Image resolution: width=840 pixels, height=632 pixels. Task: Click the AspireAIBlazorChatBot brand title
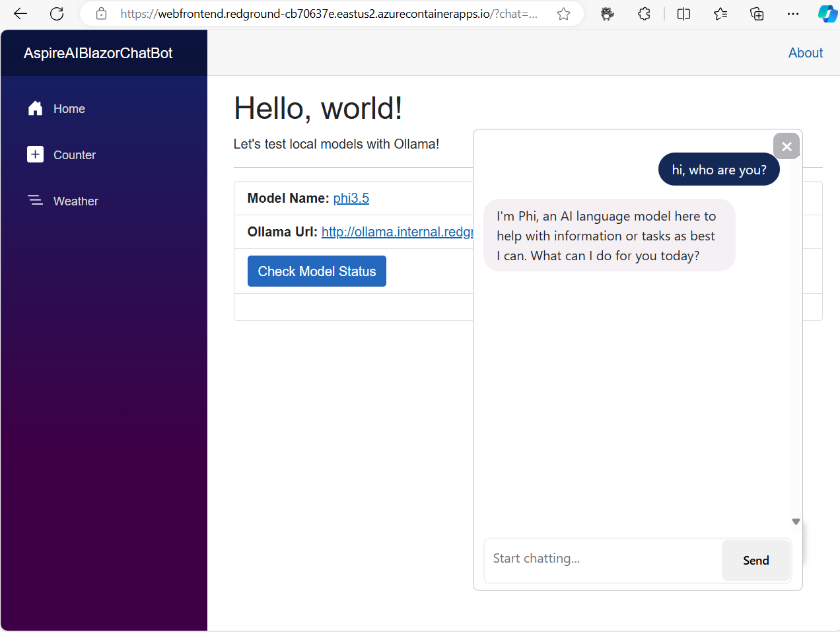click(x=98, y=53)
